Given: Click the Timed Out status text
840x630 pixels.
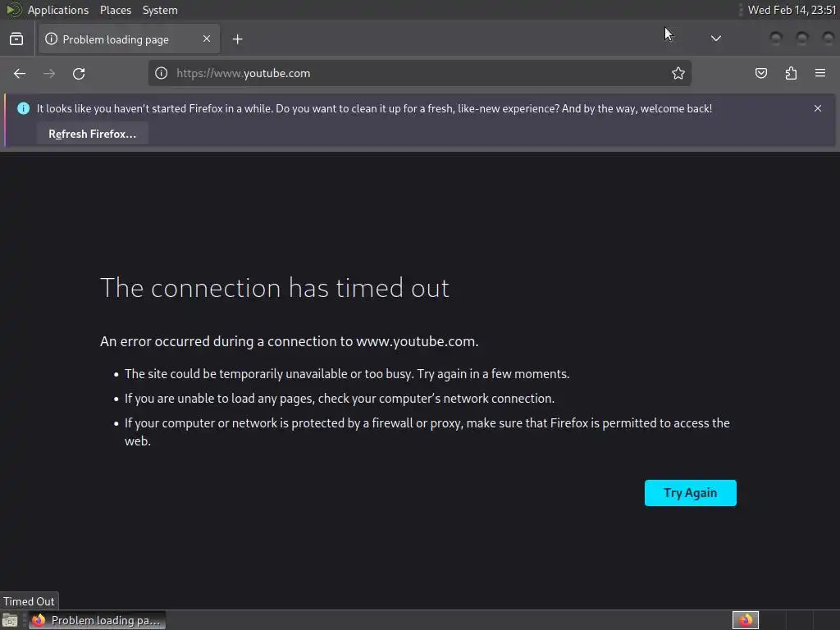Looking at the screenshot, I should coord(29,601).
